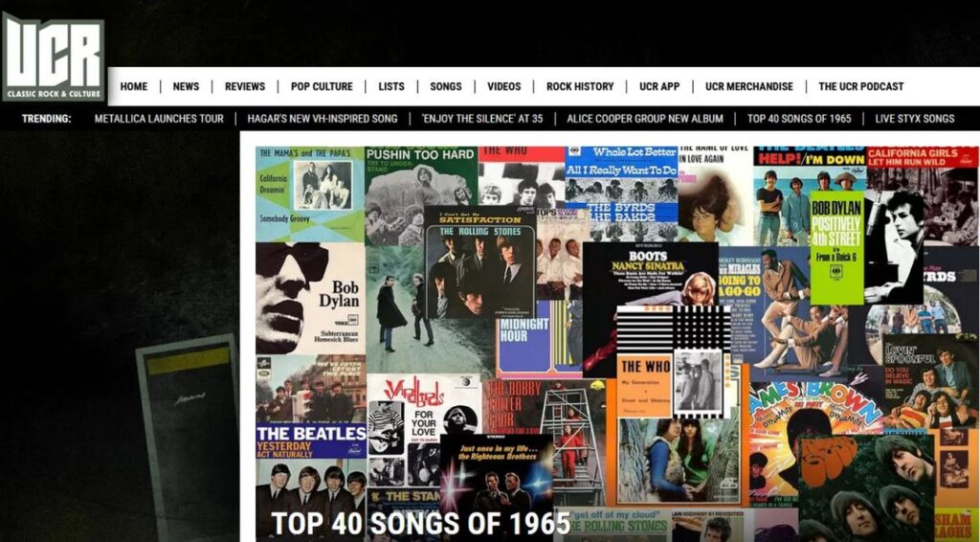
Task: Go to the NEWS section
Action: tap(187, 87)
